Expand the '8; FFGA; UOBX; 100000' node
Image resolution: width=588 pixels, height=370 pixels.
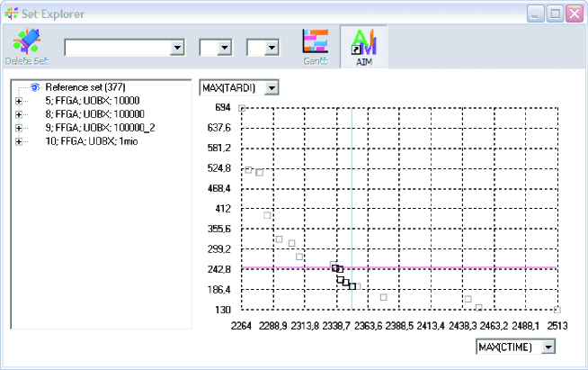(x=18, y=114)
